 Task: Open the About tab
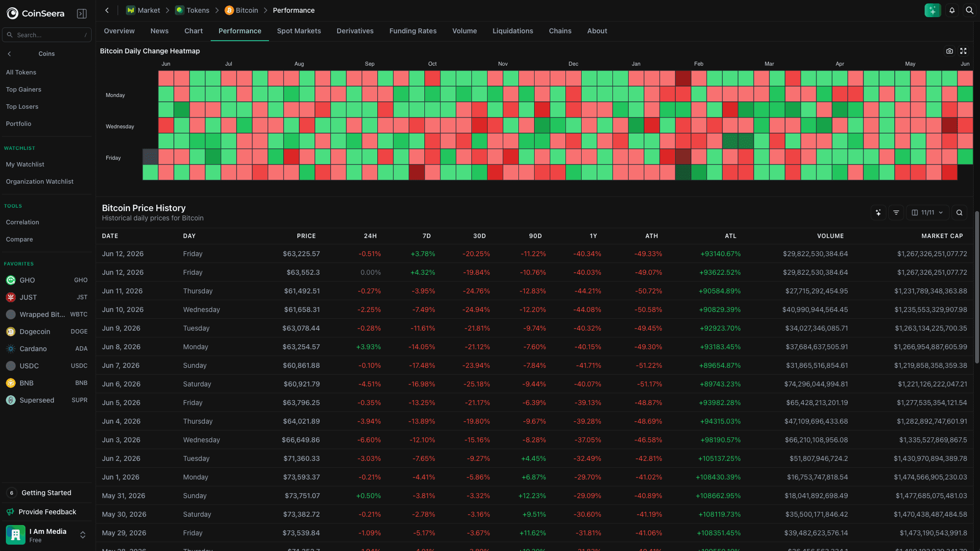coord(597,31)
